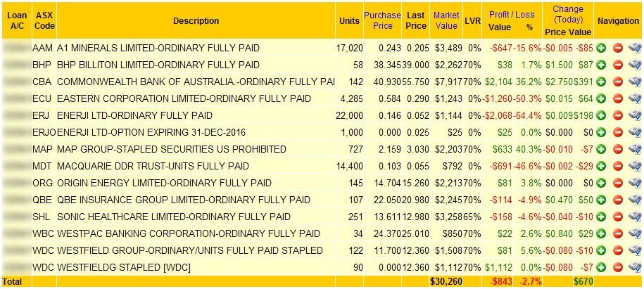The image size is (644, 289).
Task: Click printer checkmark icon in AAM row
Action: pos(635,48)
